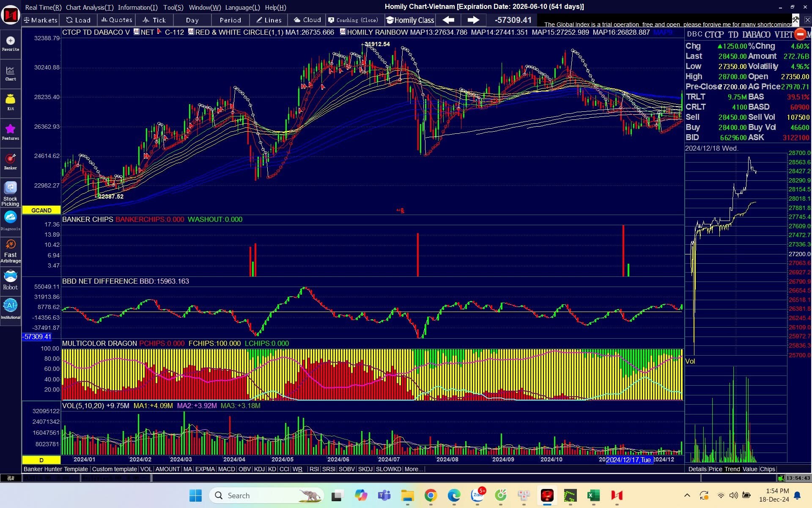812x508 pixels.
Task: Toggle the NET indicator checkbox
Action: [x=136, y=32]
